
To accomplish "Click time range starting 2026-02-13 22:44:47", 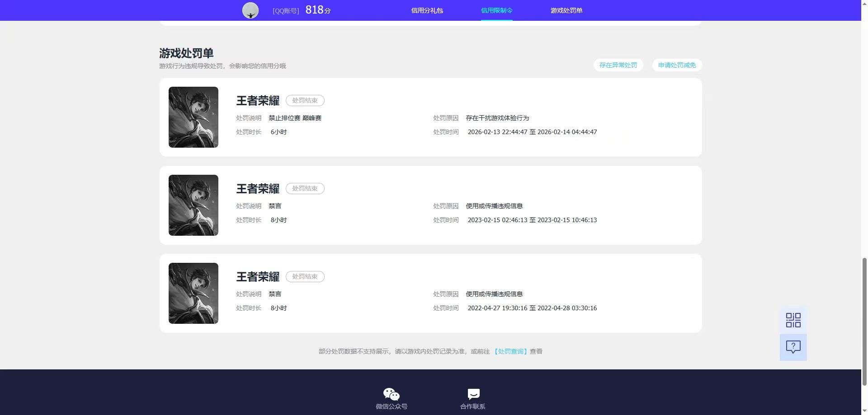I will 532,132.
